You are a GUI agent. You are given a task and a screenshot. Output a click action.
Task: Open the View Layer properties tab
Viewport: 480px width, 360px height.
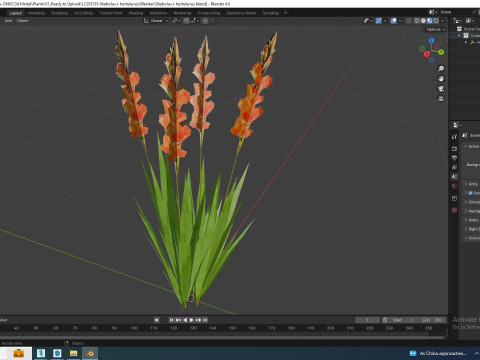click(x=454, y=167)
